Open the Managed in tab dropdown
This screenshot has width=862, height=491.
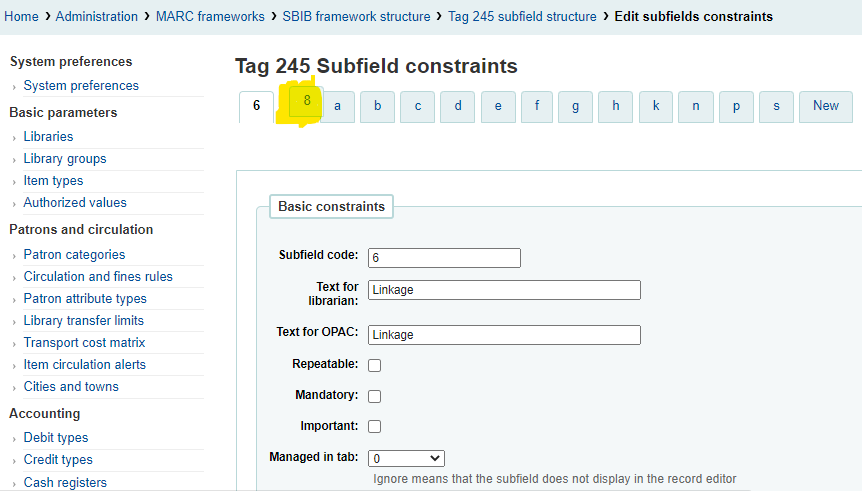(x=406, y=458)
